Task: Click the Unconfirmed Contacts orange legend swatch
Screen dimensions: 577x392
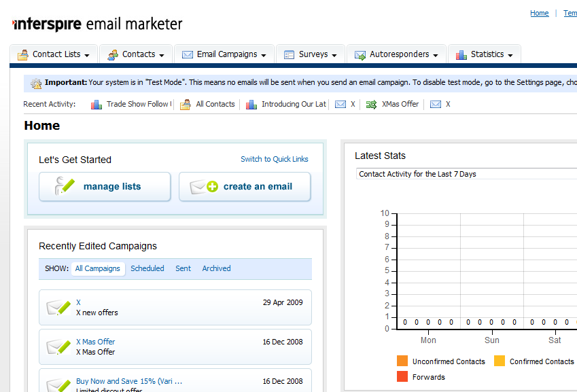Action: coord(402,361)
